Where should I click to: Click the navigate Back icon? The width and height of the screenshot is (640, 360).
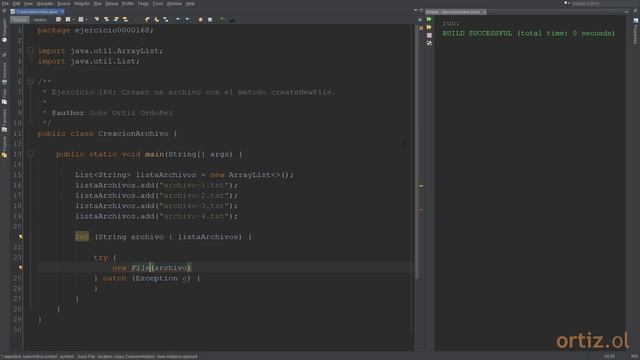(68, 19)
